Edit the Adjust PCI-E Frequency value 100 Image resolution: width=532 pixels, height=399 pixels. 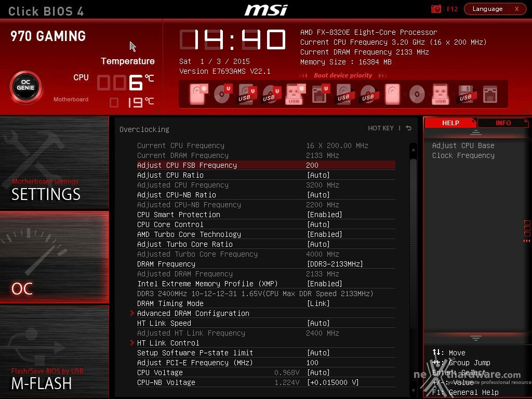click(x=312, y=363)
